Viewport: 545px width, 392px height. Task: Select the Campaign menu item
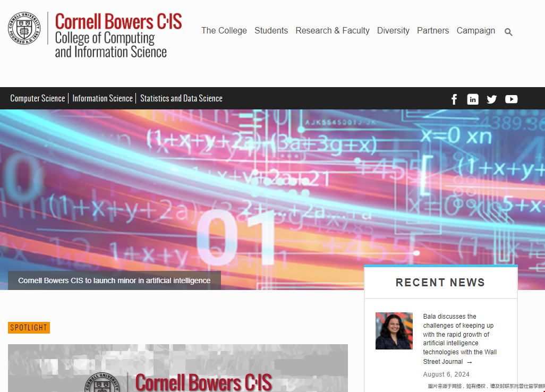pos(475,31)
